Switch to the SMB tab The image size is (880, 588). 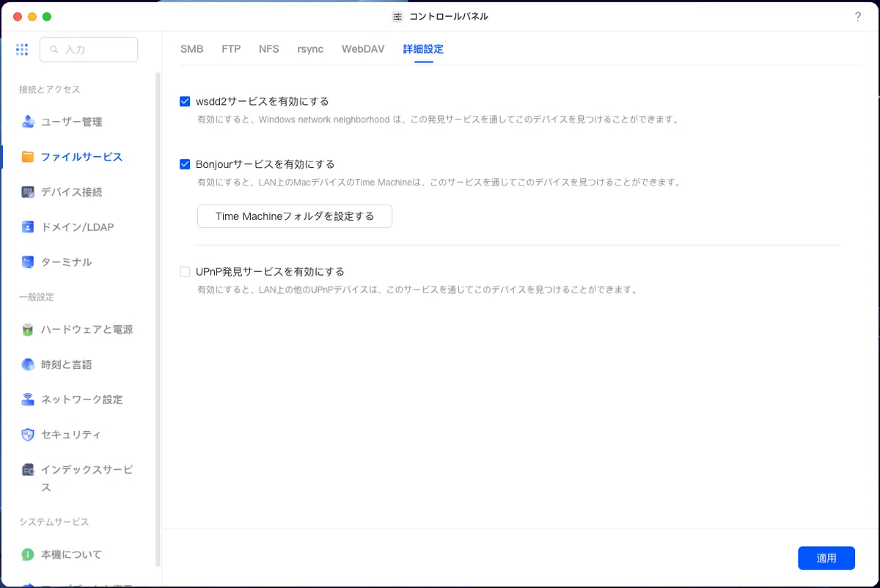192,49
